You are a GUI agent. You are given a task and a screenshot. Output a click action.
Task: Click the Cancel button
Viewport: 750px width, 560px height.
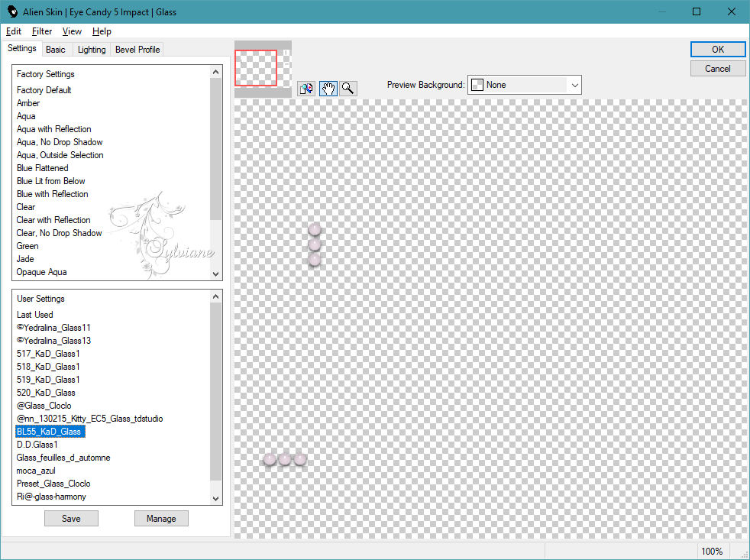pyautogui.click(x=717, y=69)
